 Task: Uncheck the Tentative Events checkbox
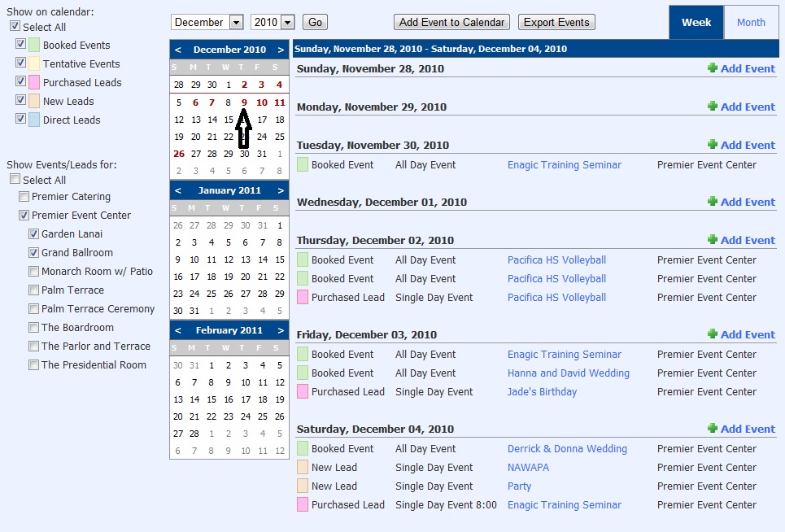pos(21,63)
